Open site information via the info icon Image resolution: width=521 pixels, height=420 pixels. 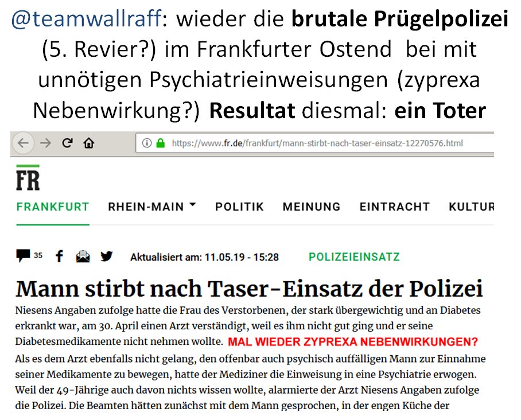pyautogui.click(x=147, y=143)
